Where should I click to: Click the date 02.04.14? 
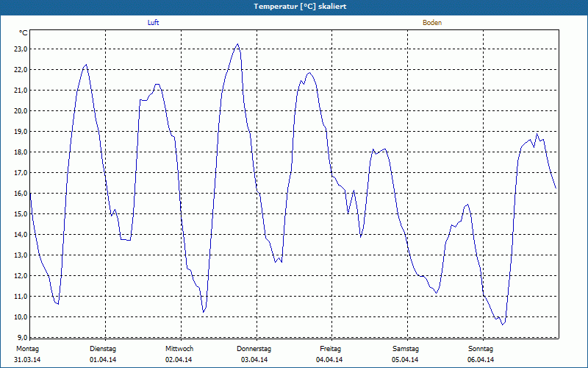tap(179, 360)
